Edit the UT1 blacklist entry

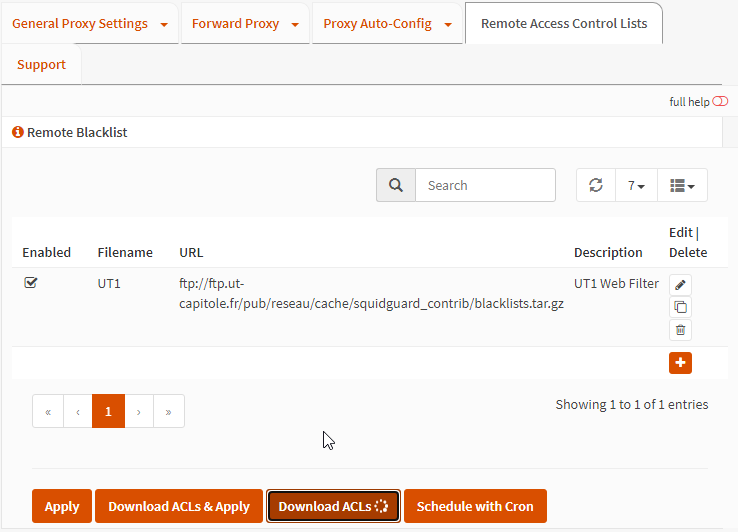pos(680,285)
